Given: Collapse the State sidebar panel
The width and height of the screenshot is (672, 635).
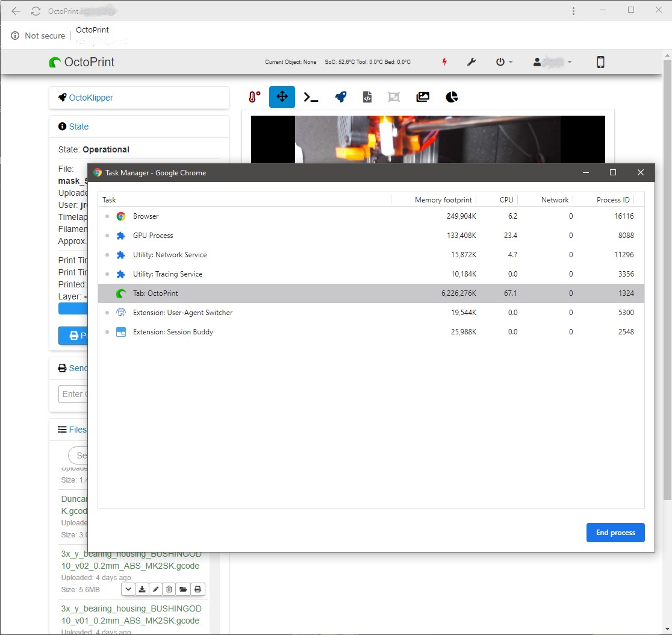Looking at the screenshot, I should point(78,127).
